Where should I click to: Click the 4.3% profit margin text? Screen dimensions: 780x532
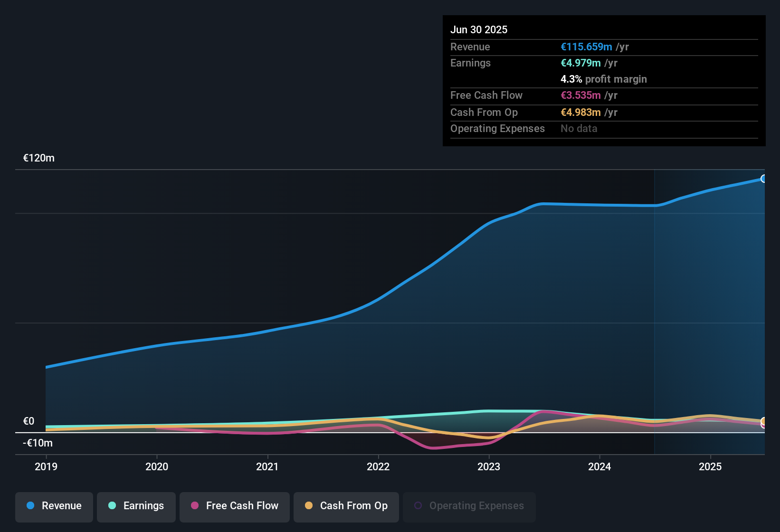click(x=604, y=79)
